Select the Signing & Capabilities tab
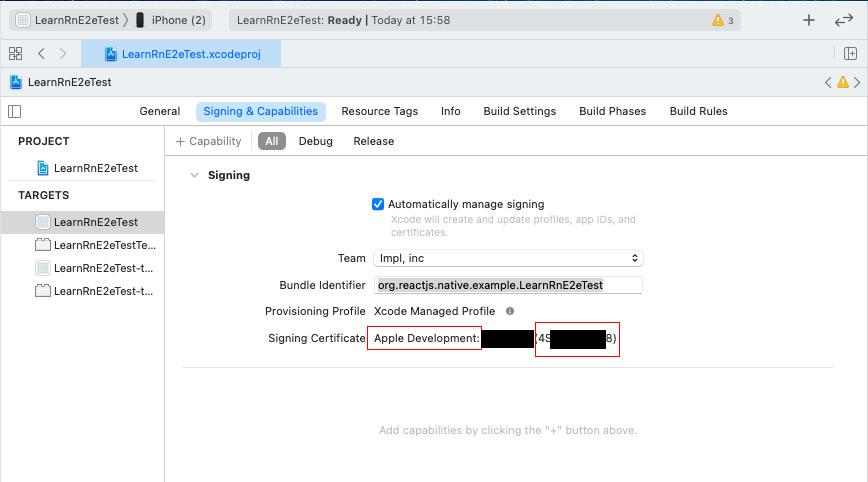The width and height of the screenshot is (868, 482). 261,111
